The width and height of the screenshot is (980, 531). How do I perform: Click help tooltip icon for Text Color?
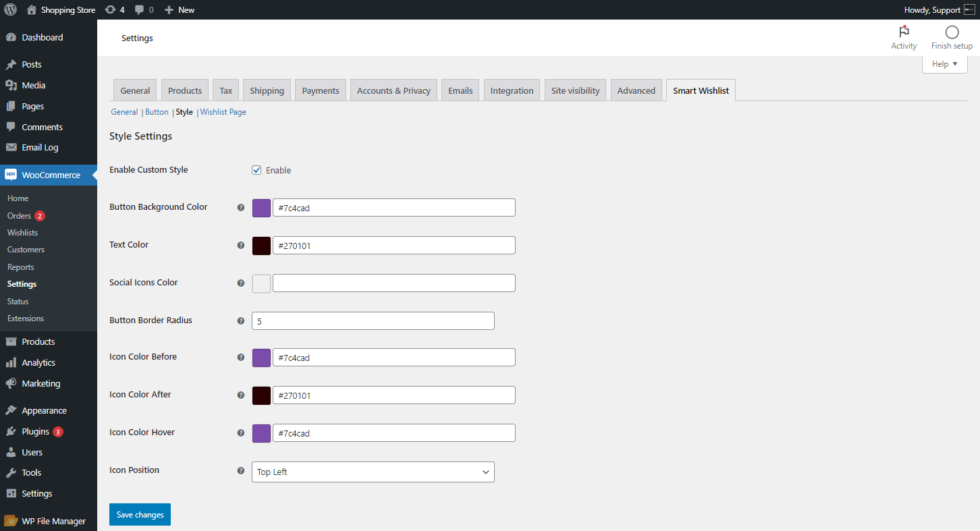[x=241, y=246]
